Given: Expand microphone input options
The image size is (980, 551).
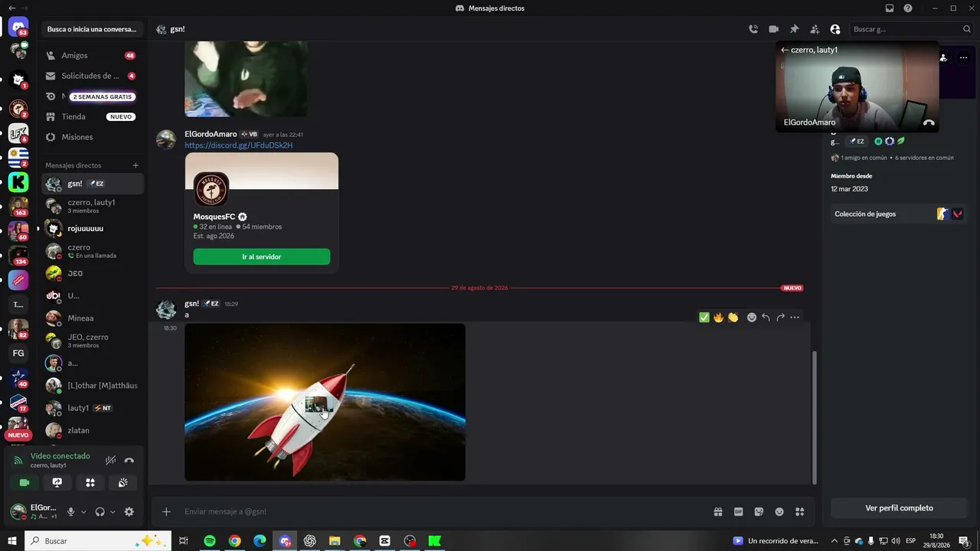Looking at the screenshot, I should pyautogui.click(x=83, y=512).
